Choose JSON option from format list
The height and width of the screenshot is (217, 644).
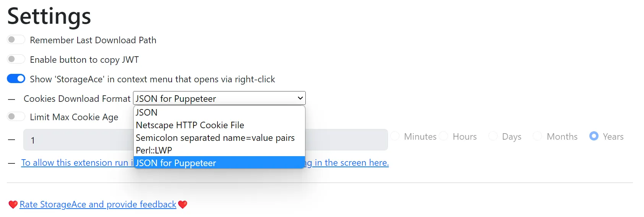147,113
